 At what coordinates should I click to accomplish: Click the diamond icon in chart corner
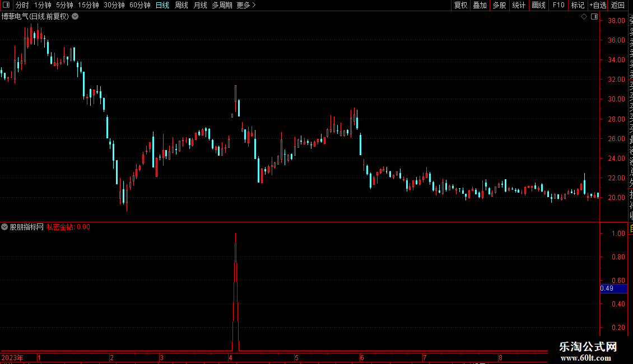click(x=584, y=17)
